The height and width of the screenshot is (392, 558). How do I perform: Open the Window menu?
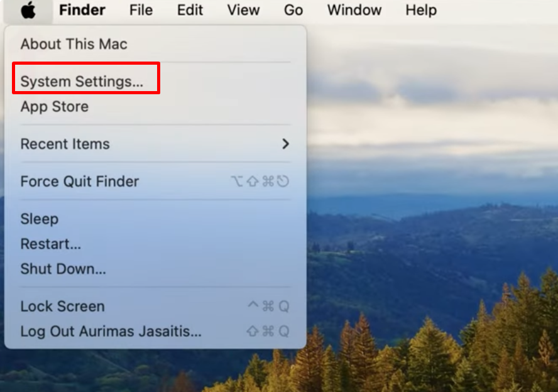354,10
